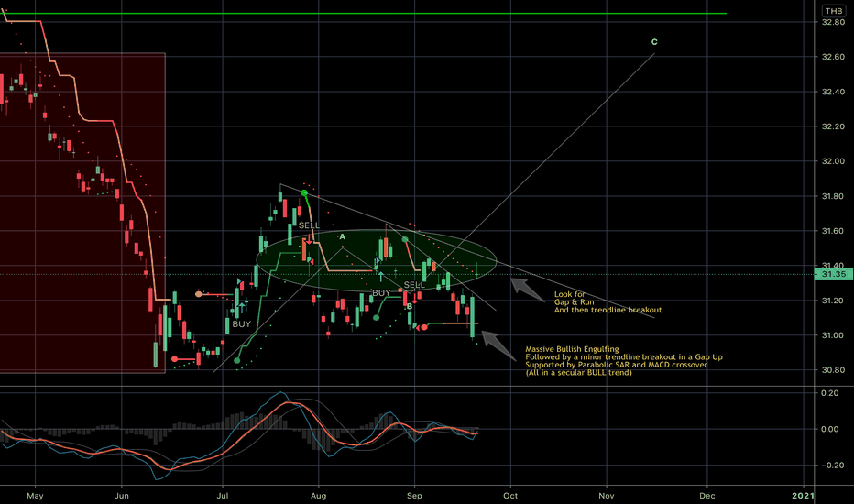Click the Dec label on time axis
This screenshot has height=504, width=854.
(x=707, y=495)
